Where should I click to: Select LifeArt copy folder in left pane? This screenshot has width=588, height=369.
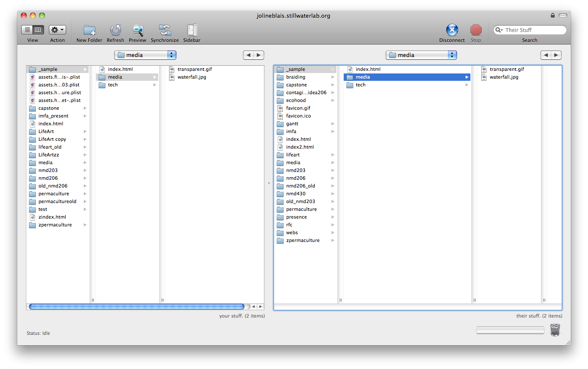tap(52, 139)
